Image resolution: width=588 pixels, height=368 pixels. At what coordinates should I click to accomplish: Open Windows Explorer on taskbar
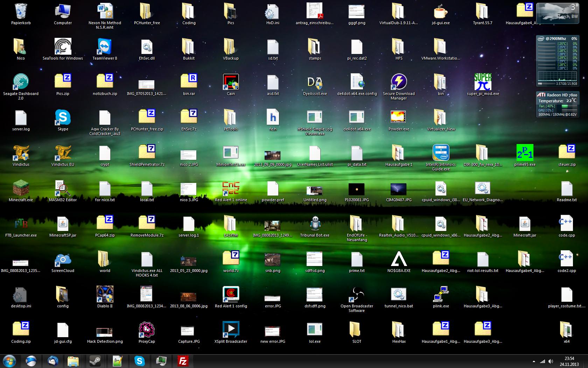(x=73, y=361)
